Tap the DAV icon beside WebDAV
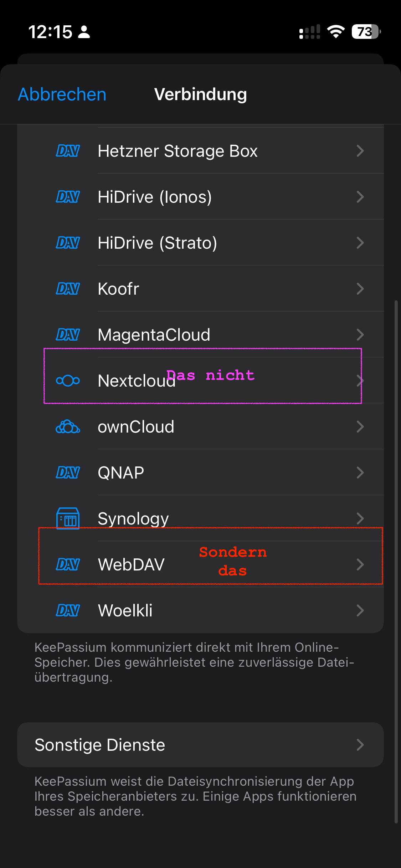401x868 pixels. pos(68,564)
